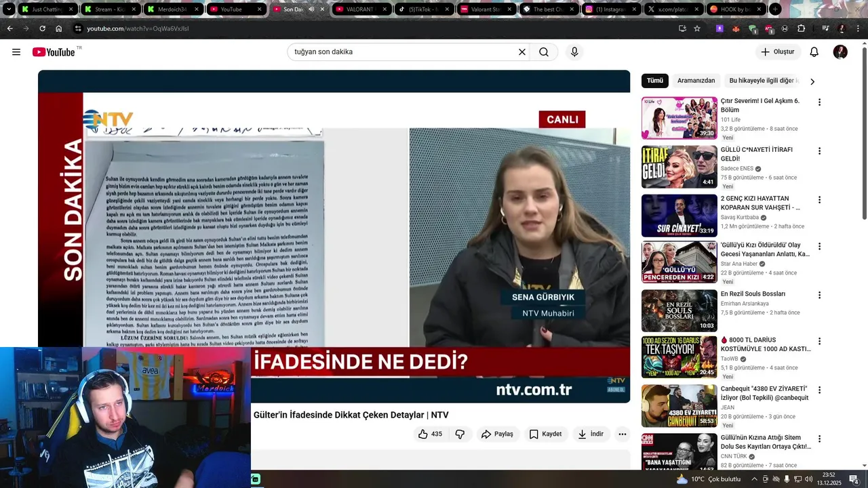
Task: Open options for Çıtır Severim video
Action: click(819, 102)
